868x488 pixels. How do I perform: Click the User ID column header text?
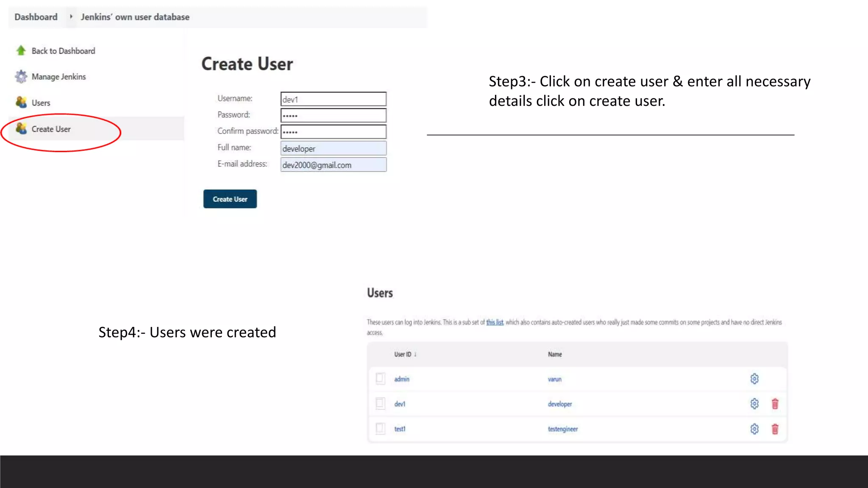(403, 355)
